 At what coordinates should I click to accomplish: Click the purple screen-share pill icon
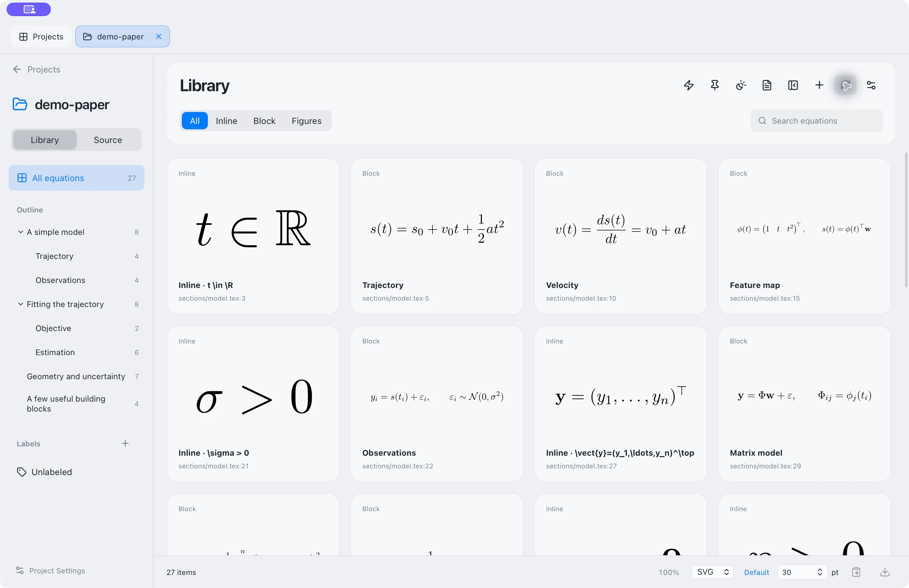(x=29, y=9)
